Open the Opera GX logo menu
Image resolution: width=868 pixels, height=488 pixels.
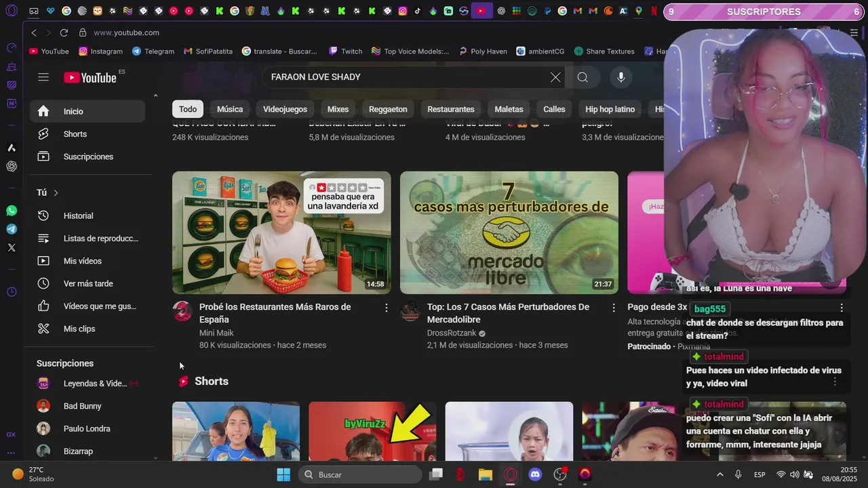12,12
